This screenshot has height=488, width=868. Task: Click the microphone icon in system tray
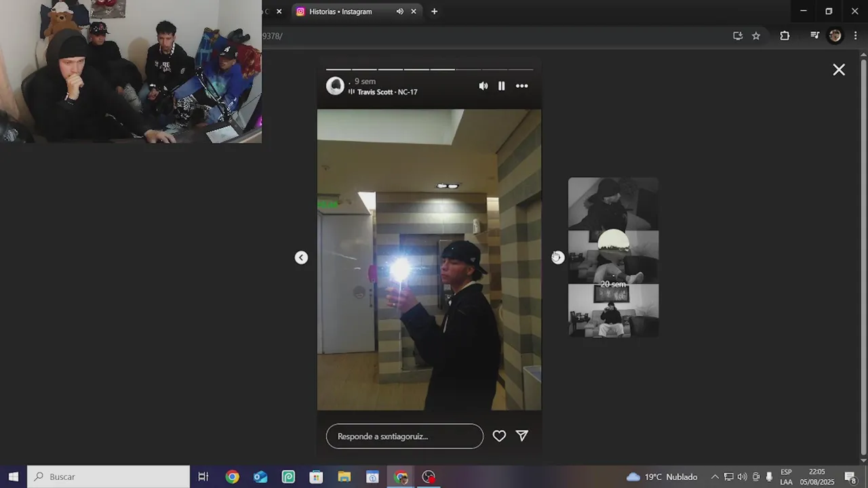click(x=769, y=476)
